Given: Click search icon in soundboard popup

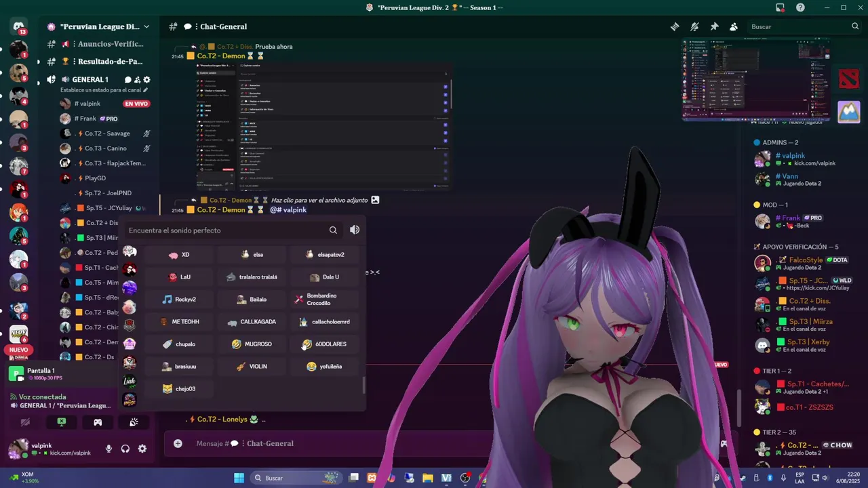Looking at the screenshot, I should point(333,230).
